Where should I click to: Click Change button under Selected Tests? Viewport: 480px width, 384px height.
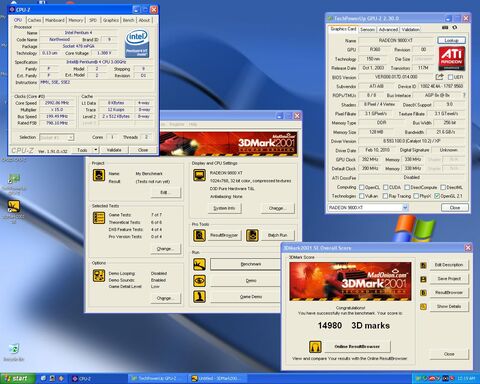click(x=166, y=249)
